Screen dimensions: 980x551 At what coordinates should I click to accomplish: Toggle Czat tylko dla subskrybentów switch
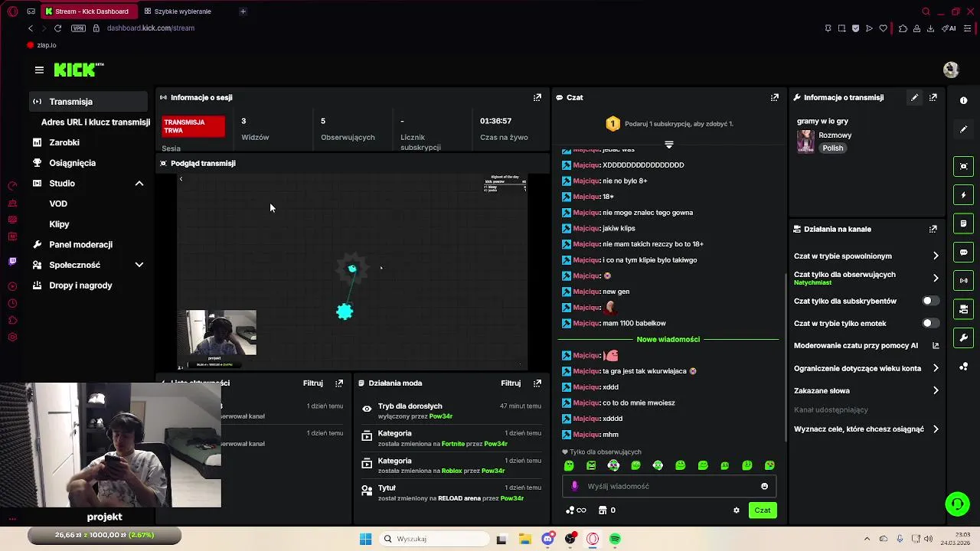click(x=930, y=301)
